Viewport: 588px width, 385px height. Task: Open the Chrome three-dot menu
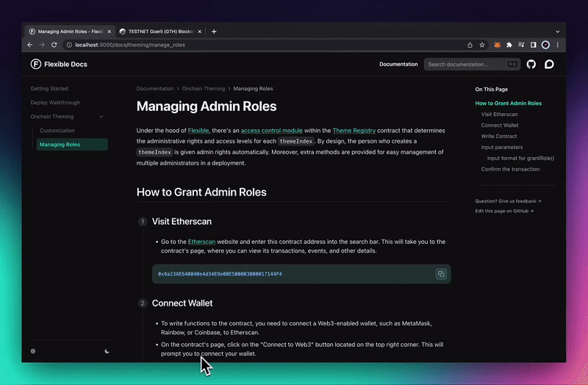pos(558,45)
